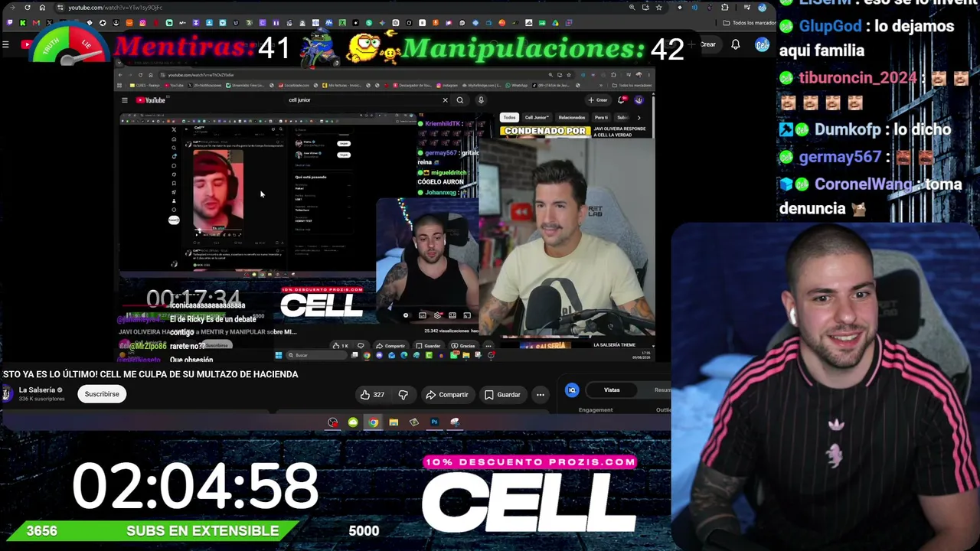Open YouTube notifications bell in outer window

pos(735,44)
